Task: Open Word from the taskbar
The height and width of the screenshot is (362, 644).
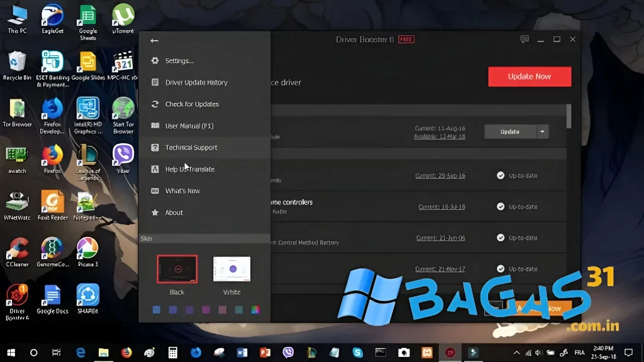Action: (x=242, y=353)
